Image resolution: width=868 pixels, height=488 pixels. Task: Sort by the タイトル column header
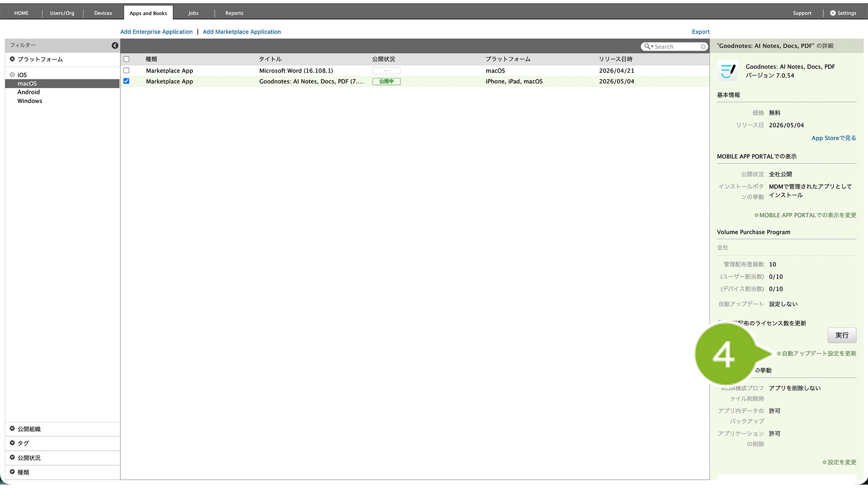pyautogui.click(x=270, y=59)
